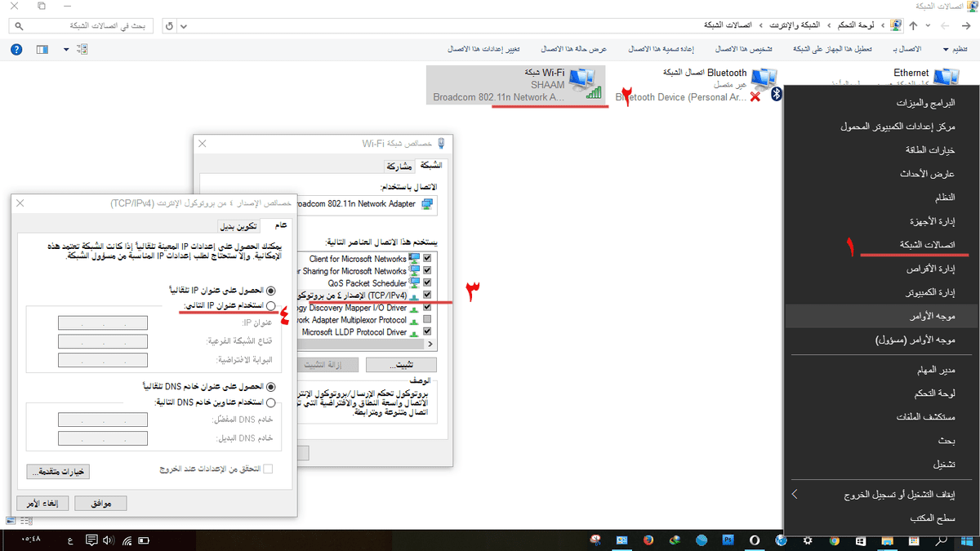Viewport: 980px width, 551px height.
Task: Toggle Discovery Mapper I/O Driver checkbox
Action: click(x=427, y=308)
